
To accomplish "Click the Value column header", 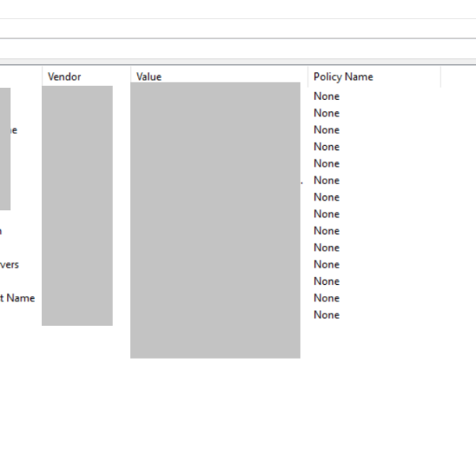I will click(x=149, y=77).
